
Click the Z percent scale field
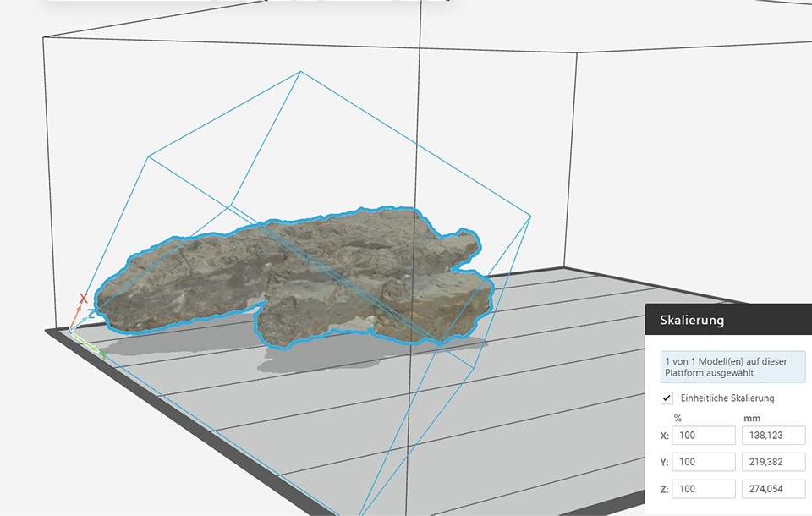[703, 489]
